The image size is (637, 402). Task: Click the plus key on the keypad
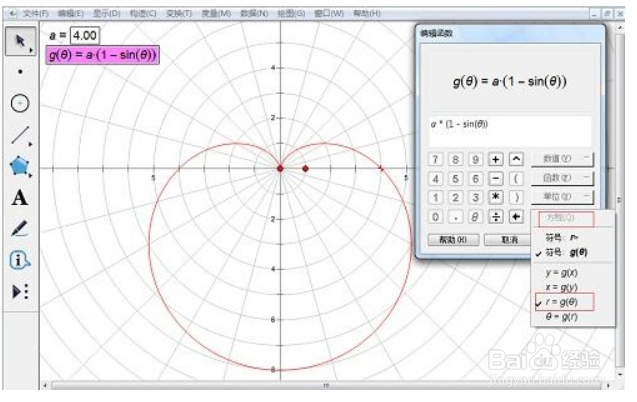click(496, 159)
